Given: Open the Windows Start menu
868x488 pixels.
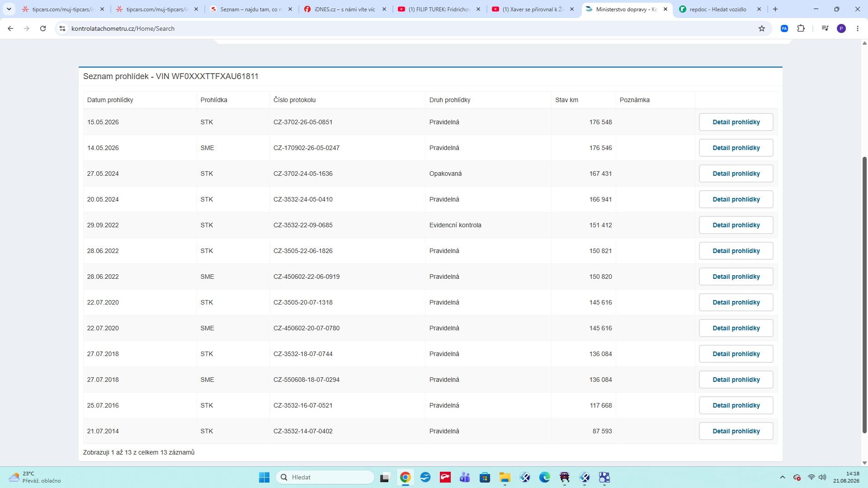Looking at the screenshot, I should (x=264, y=477).
